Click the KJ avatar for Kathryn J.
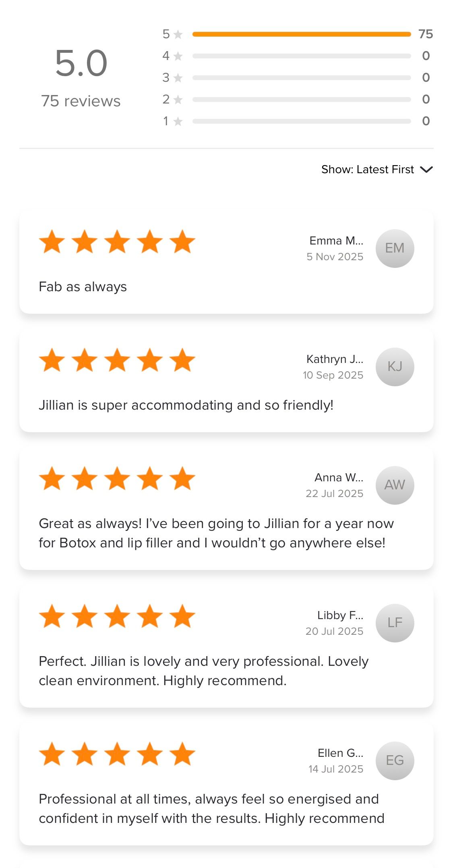 tap(395, 367)
